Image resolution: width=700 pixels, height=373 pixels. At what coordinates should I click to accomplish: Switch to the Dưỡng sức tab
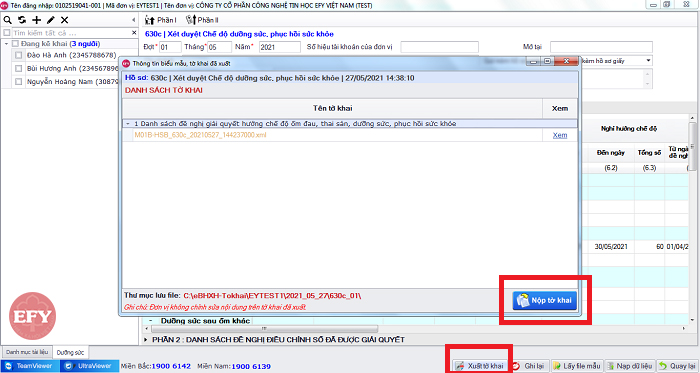pos(71,352)
